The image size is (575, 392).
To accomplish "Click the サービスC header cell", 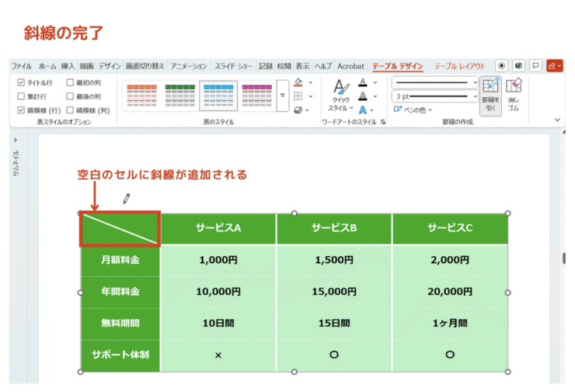I will [450, 228].
